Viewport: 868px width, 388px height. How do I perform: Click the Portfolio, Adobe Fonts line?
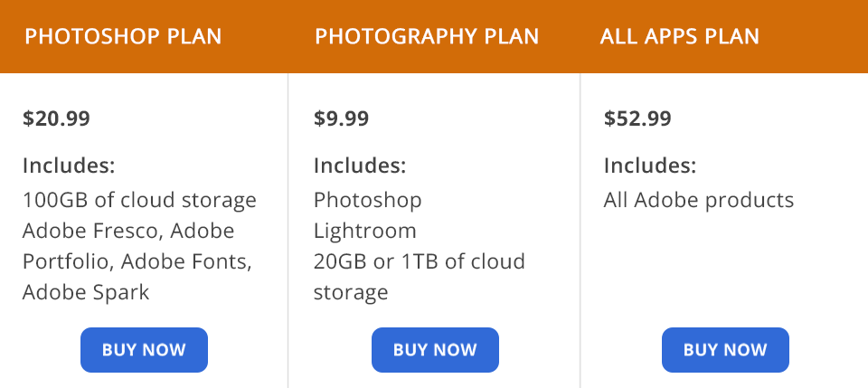pyautogui.click(x=137, y=261)
